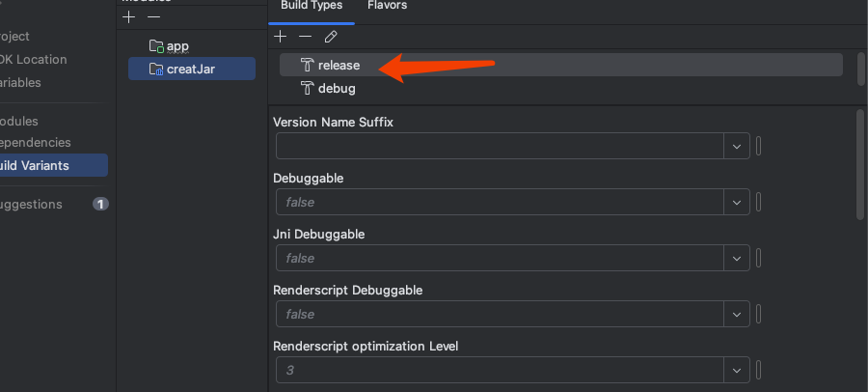
Task: Click the add module plus icon
Action: [130, 17]
